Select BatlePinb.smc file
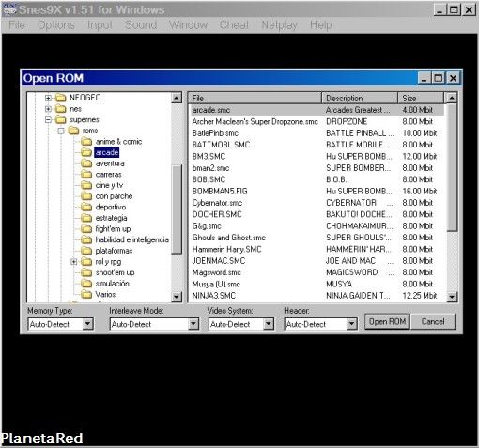 pos(317,133)
